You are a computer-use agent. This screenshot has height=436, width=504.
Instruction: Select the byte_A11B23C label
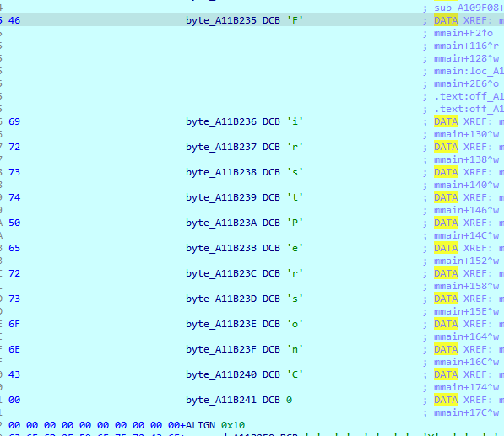click(221, 273)
